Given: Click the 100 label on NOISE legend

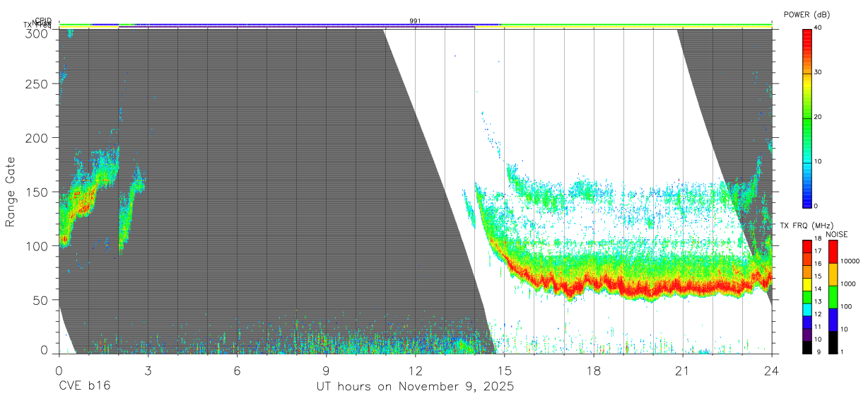Looking at the screenshot, I should pyautogui.click(x=846, y=306).
